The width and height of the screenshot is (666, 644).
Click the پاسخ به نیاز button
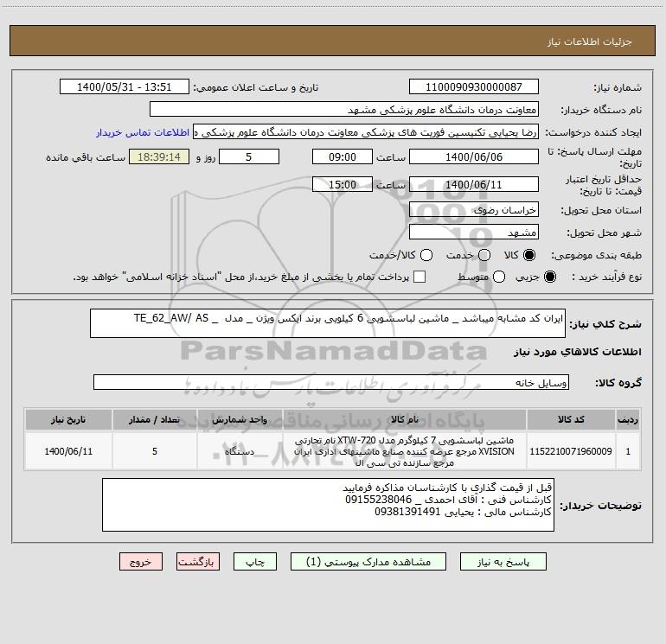point(503,562)
